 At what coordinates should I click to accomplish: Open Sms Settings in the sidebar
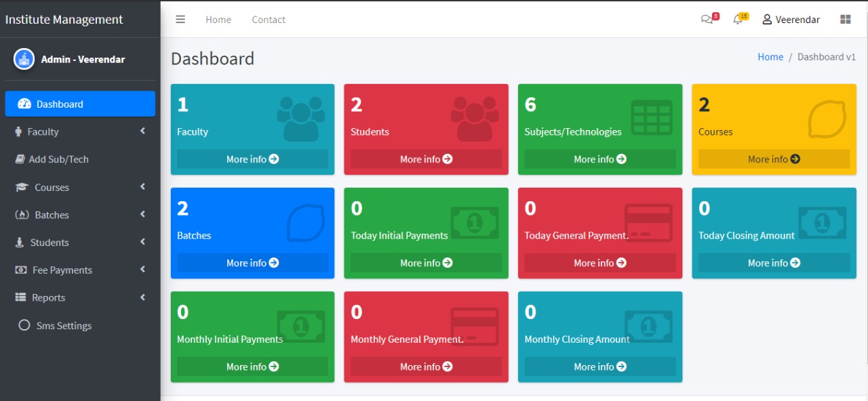64,326
